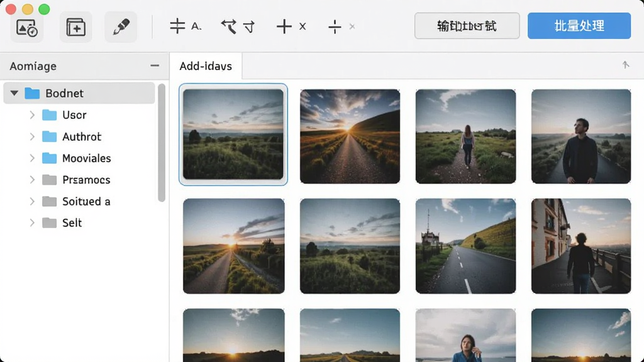Expand the Selt folder chevron

tap(32, 223)
